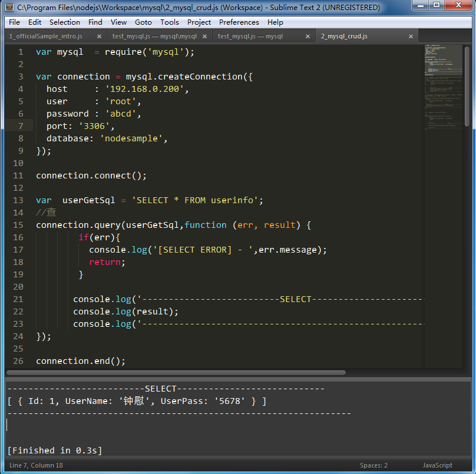Open the Selection menu
The width and height of the screenshot is (476, 474).
pyautogui.click(x=64, y=22)
